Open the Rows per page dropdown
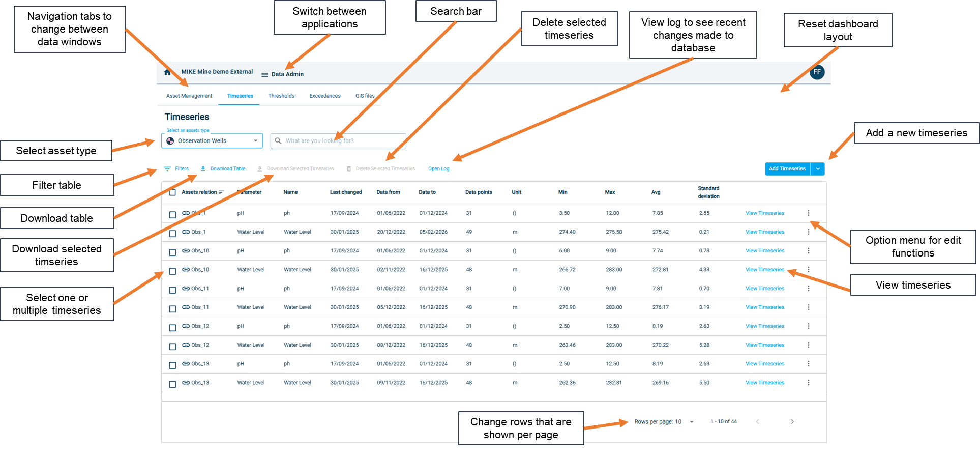980x456 pixels. click(691, 422)
